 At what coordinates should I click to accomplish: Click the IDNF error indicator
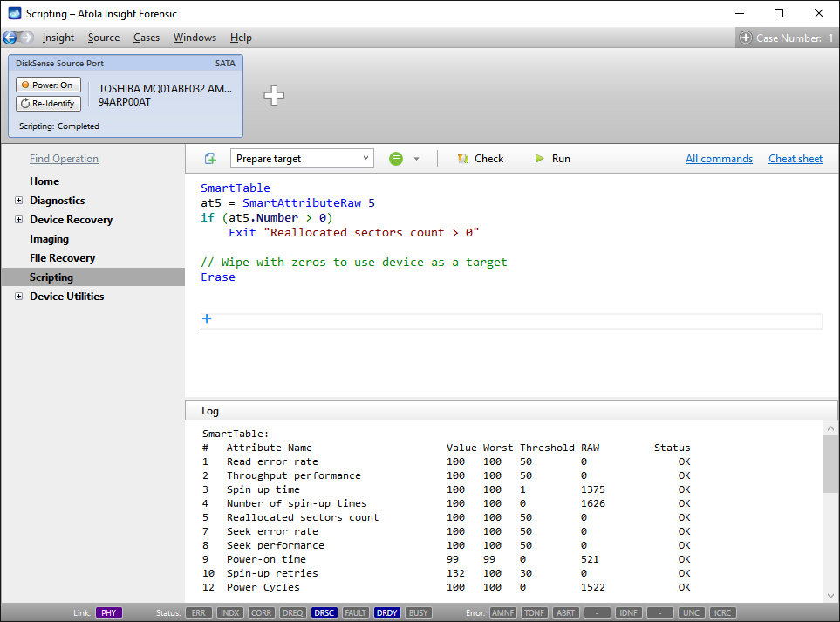point(628,612)
